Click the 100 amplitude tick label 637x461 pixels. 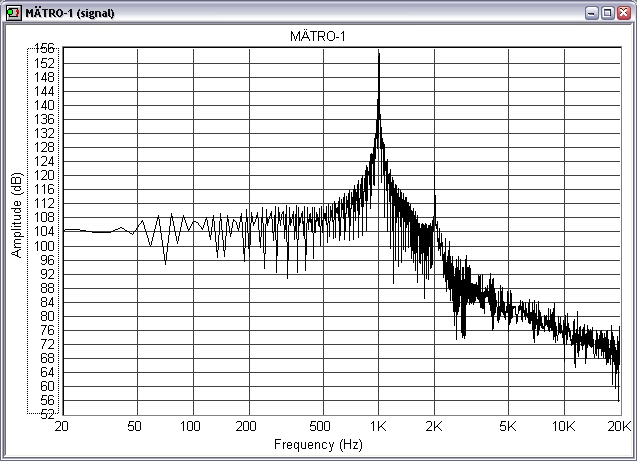[44, 246]
